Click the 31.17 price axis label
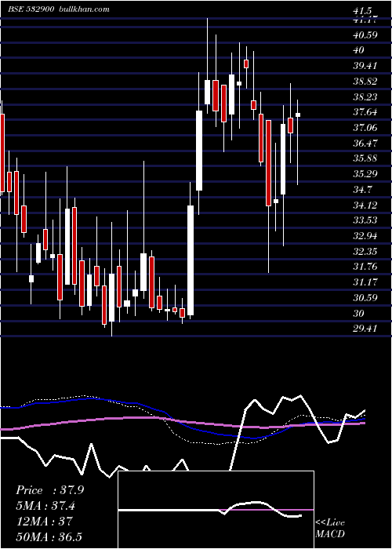The image size is (392, 549). click(365, 282)
